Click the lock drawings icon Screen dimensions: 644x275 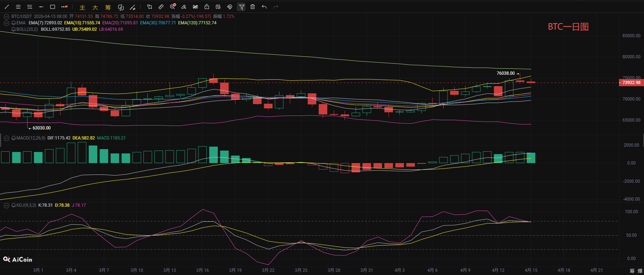(207, 7)
